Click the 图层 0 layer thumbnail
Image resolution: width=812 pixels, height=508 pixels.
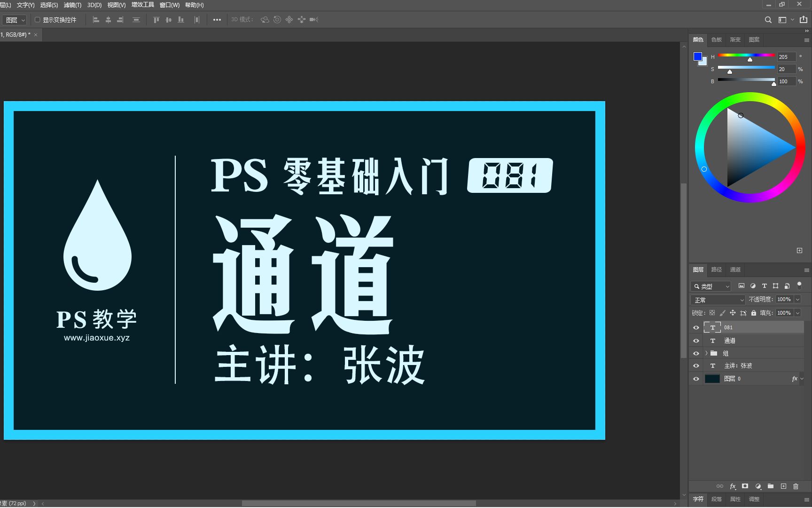coord(712,379)
